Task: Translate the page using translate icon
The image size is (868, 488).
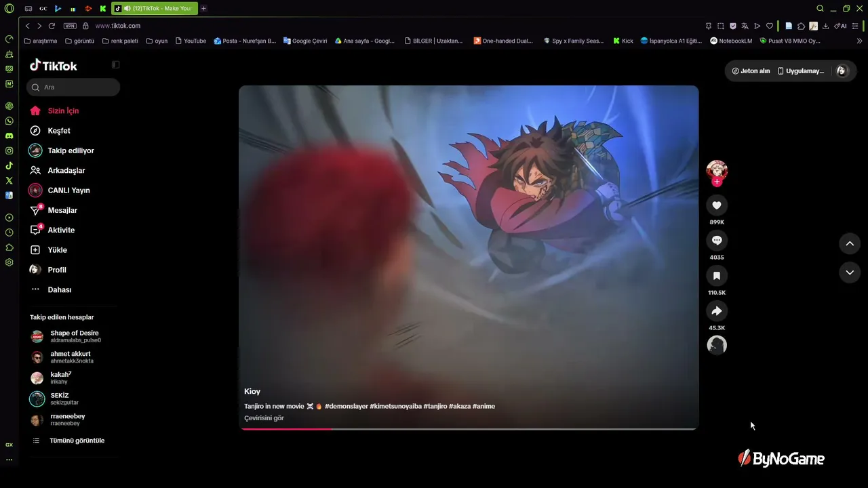Action: (745, 26)
